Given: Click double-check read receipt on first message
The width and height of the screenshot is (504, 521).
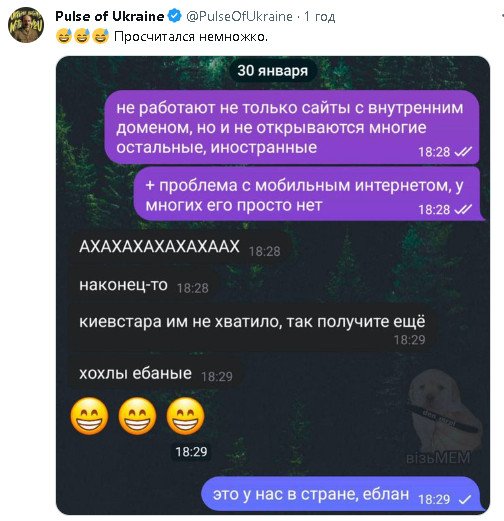Looking at the screenshot, I should [463, 152].
